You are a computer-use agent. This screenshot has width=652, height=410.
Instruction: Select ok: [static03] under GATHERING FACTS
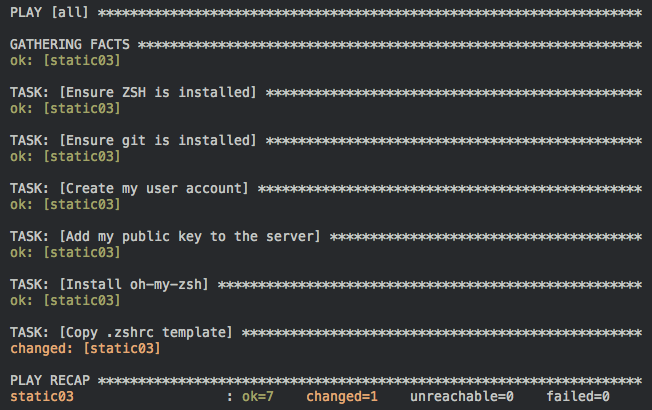point(65,61)
